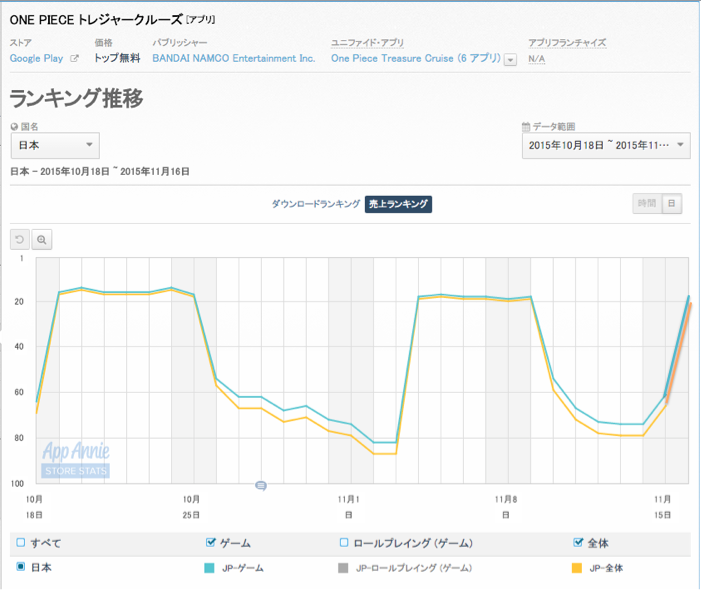
Task: Switch to 時間 hourly view
Action: pos(647,203)
